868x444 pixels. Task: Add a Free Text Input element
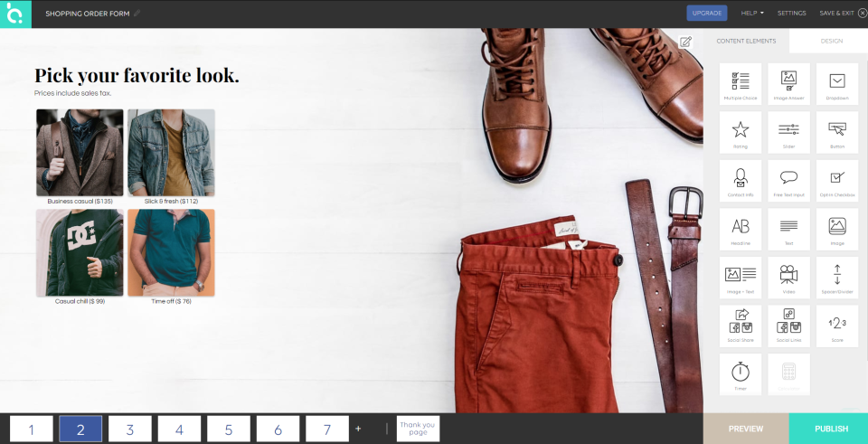pos(788,181)
